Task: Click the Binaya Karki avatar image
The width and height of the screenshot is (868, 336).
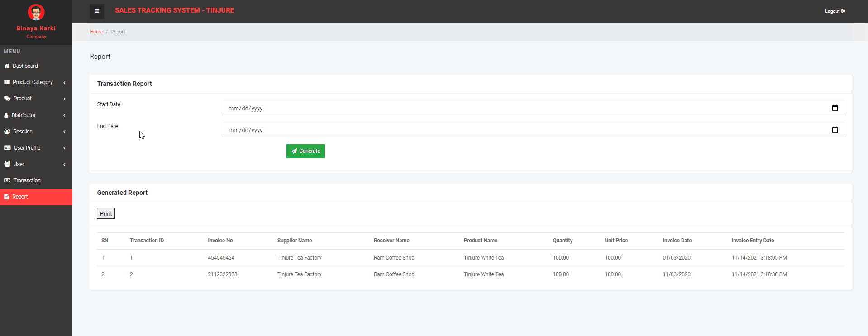Action: 36,12
